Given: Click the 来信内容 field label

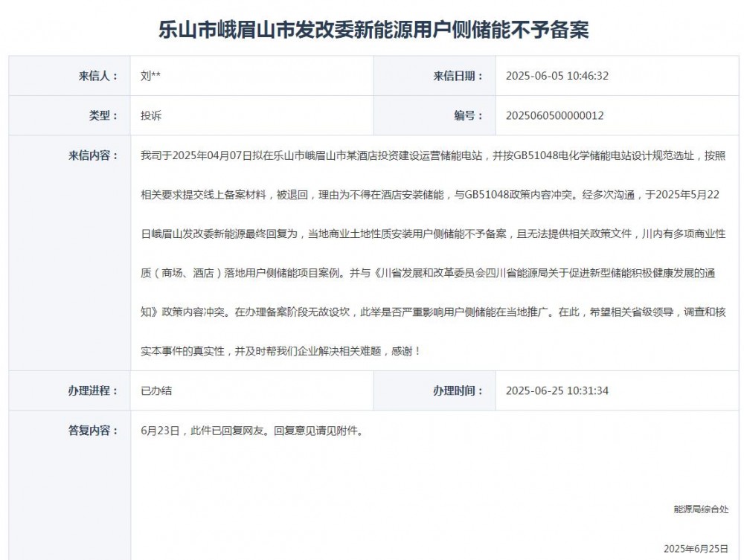Looking at the screenshot, I should pyautogui.click(x=94, y=155).
